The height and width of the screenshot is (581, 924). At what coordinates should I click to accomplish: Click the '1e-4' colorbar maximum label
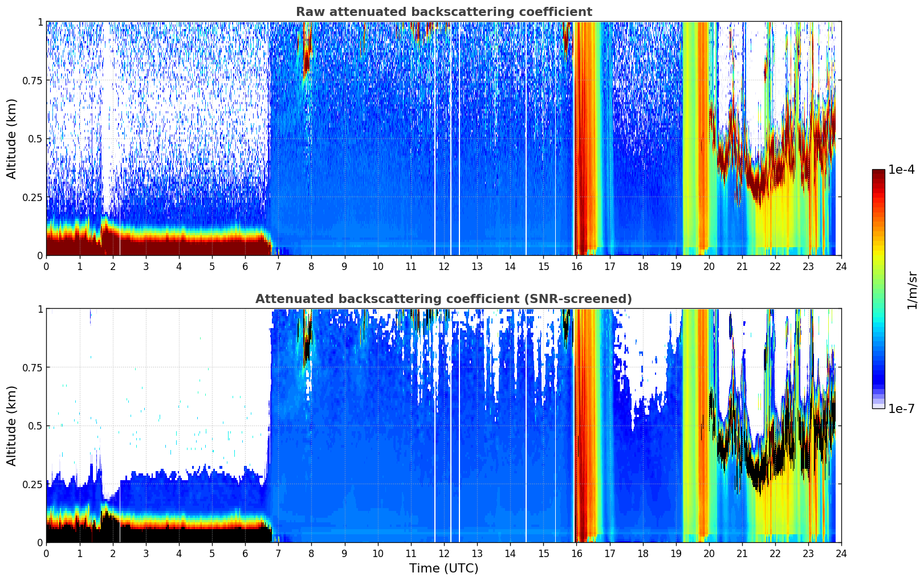901,170
